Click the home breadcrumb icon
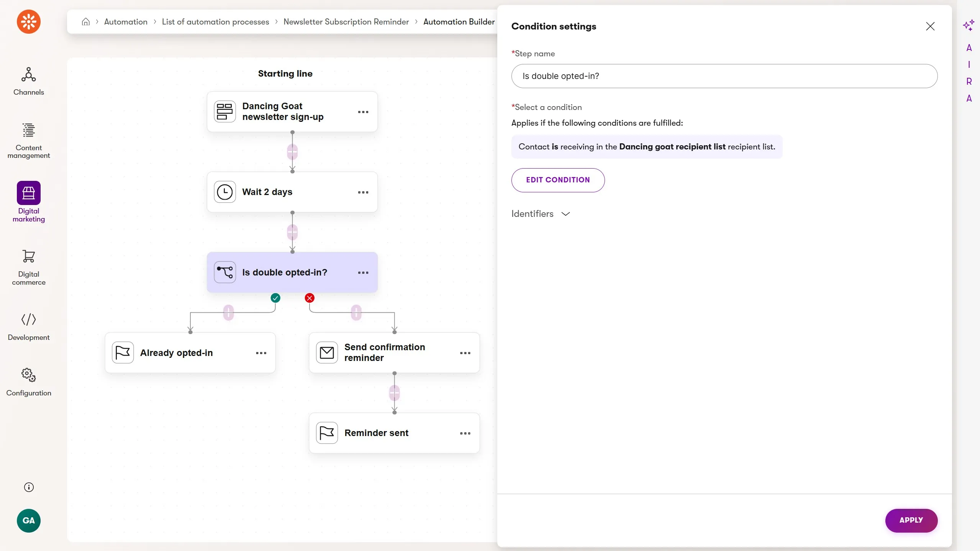The height and width of the screenshot is (551, 980). pyautogui.click(x=86, y=22)
